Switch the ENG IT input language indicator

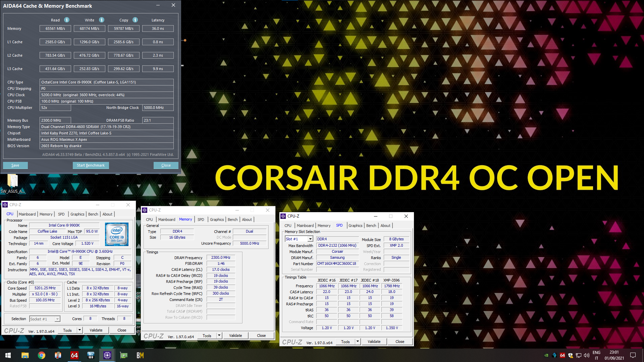pyautogui.click(x=596, y=355)
